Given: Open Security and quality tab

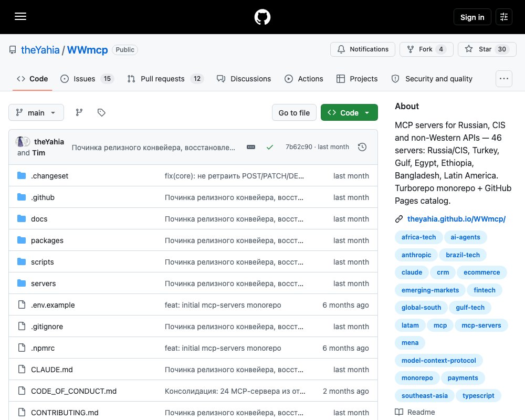Looking at the screenshot, I should 432,79.
